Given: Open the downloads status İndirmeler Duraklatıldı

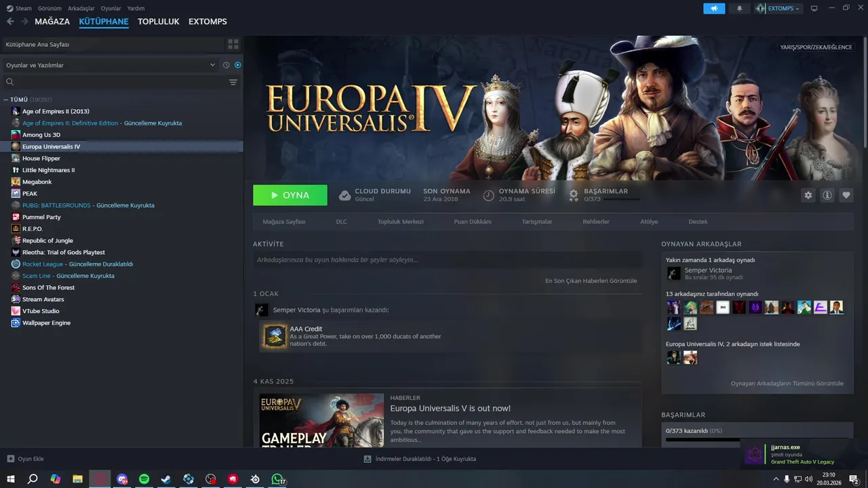Looking at the screenshot, I should 420,459.
